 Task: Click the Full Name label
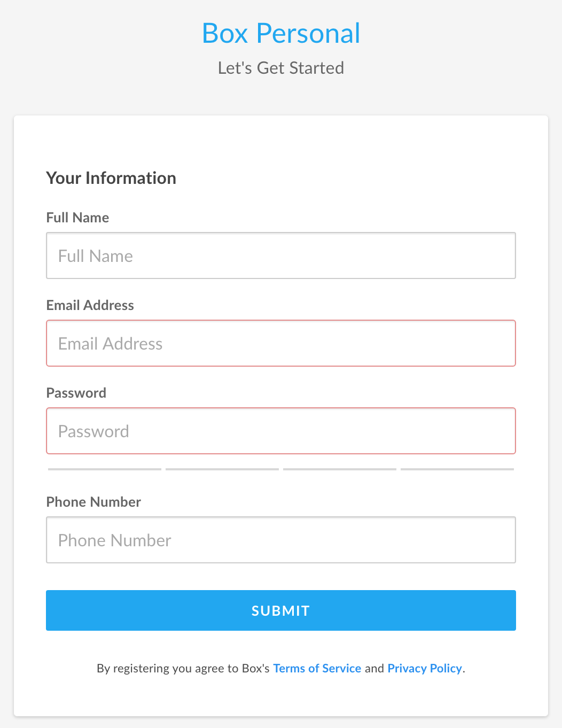(77, 218)
